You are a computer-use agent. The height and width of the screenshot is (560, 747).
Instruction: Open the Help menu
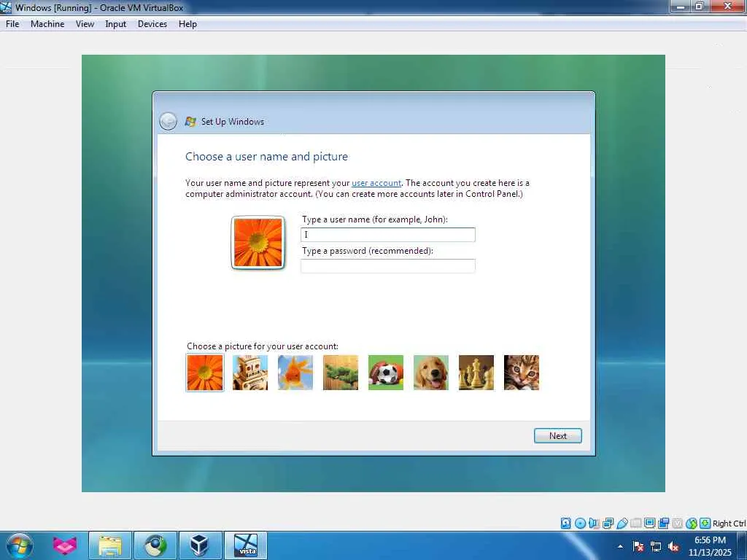187,24
